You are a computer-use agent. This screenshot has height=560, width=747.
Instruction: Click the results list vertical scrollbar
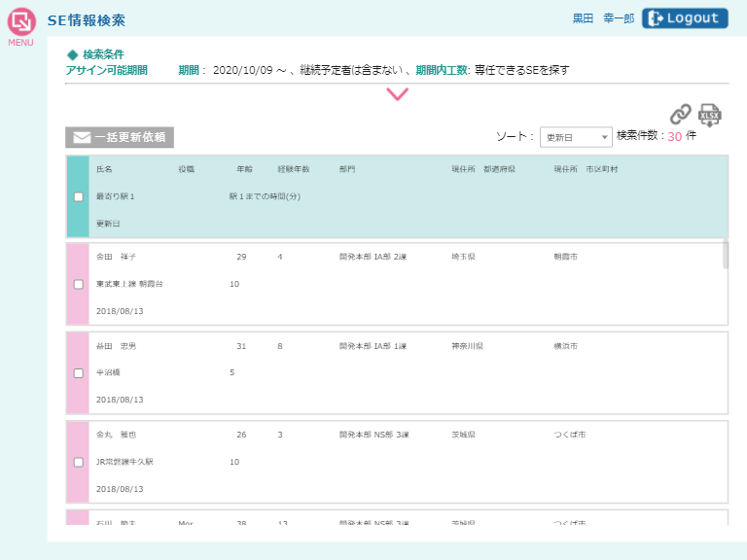pyautogui.click(x=725, y=255)
